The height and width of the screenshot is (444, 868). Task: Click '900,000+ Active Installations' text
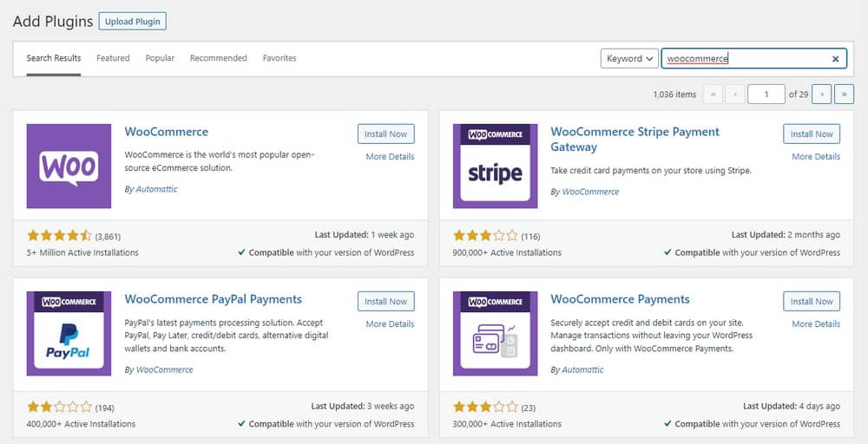point(507,252)
